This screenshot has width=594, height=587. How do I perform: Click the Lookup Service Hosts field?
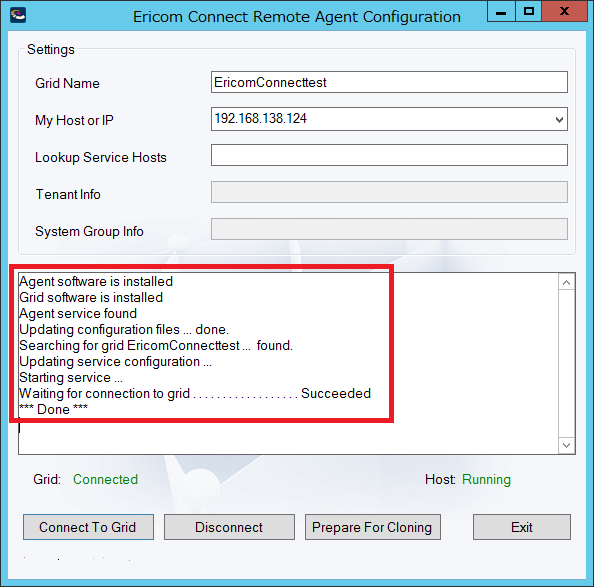click(389, 155)
